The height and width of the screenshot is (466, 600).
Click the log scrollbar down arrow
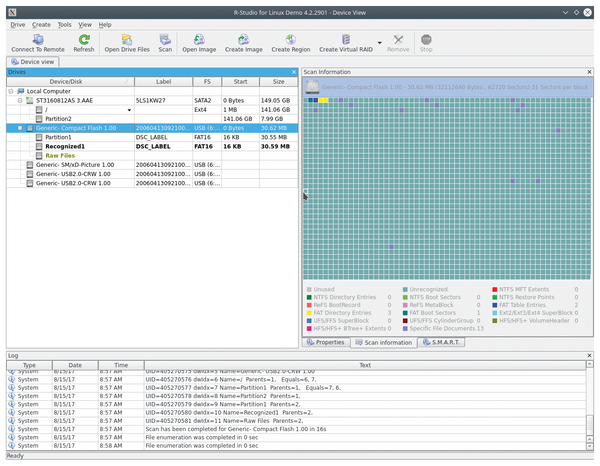point(590,446)
